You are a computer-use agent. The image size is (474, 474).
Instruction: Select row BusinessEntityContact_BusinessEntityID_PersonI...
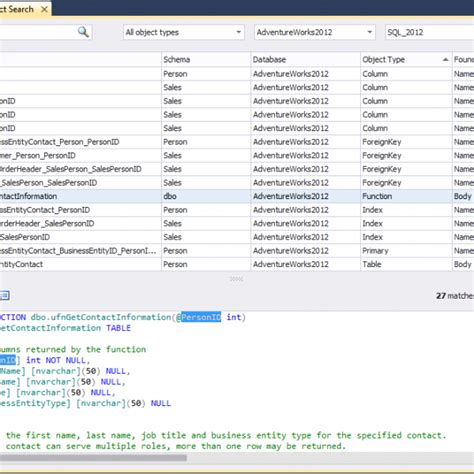point(237,251)
